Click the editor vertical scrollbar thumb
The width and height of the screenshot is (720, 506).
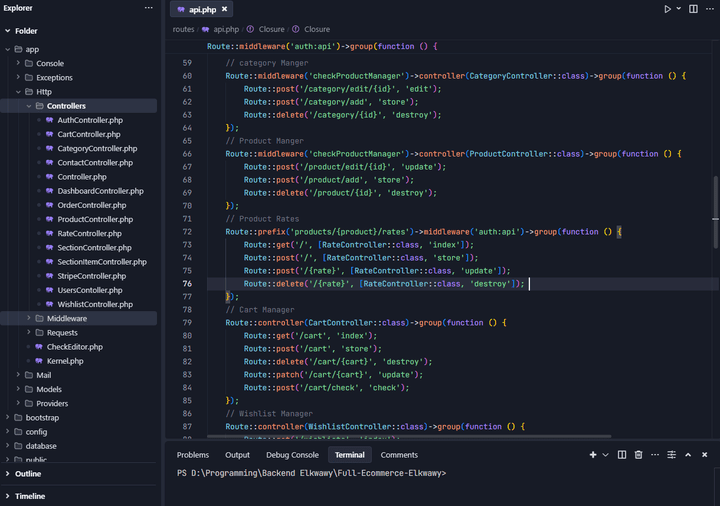tap(716, 212)
